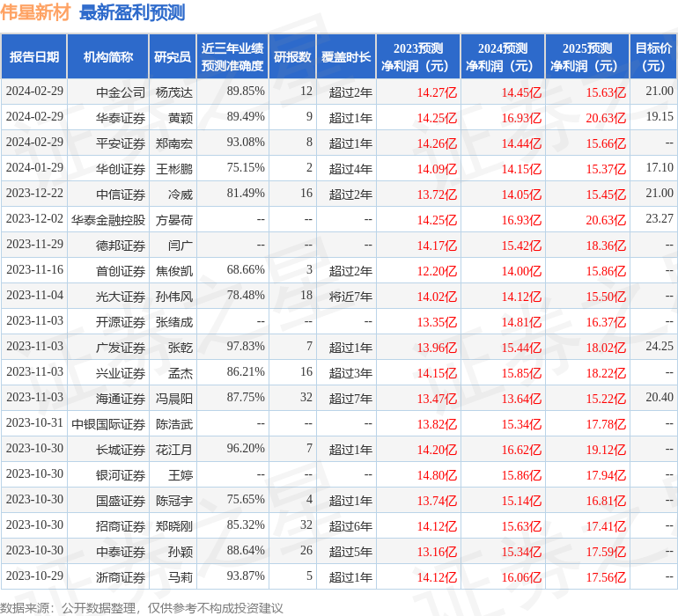
Task: Click the 2025预测净利润 column header
Action: pyautogui.click(x=587, y=56)
